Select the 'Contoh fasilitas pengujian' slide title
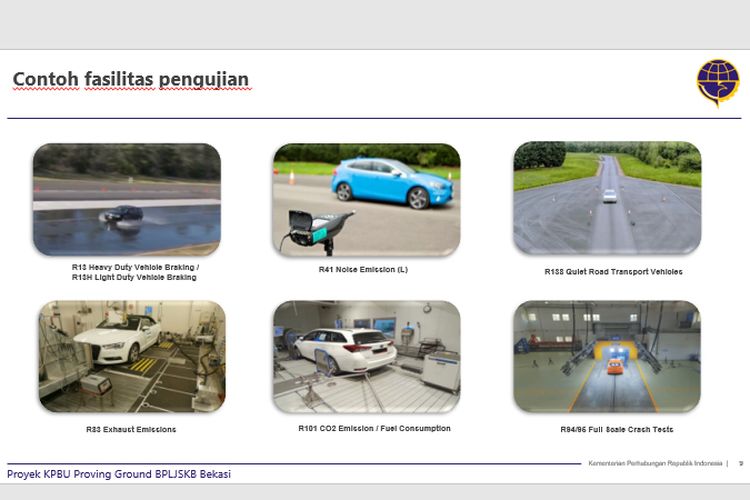This screenshot has height=500, width=750. 131,79
